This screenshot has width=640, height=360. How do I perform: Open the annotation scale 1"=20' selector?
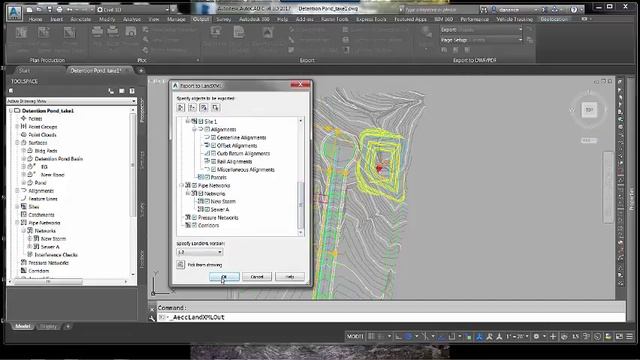pyautogui.click(x=517, y=336)
